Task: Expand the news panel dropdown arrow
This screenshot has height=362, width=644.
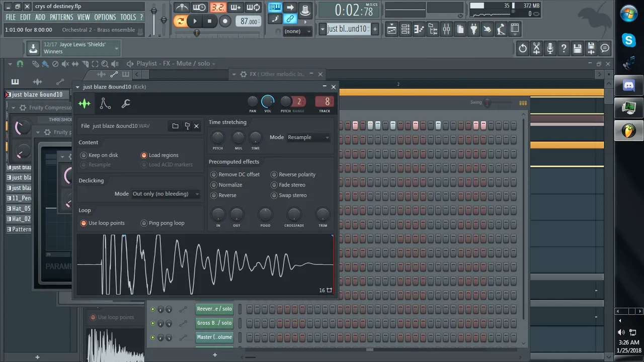Action: click(117, 48)
